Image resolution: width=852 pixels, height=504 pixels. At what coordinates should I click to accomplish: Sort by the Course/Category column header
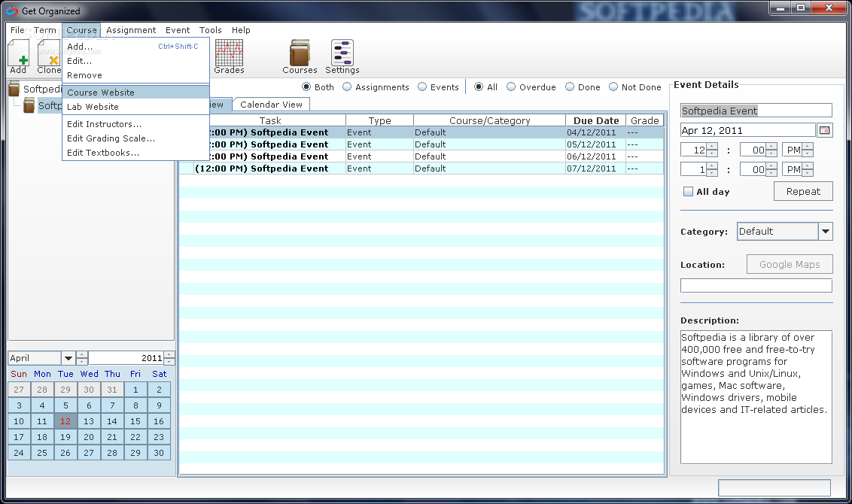(x=489, y=120)
